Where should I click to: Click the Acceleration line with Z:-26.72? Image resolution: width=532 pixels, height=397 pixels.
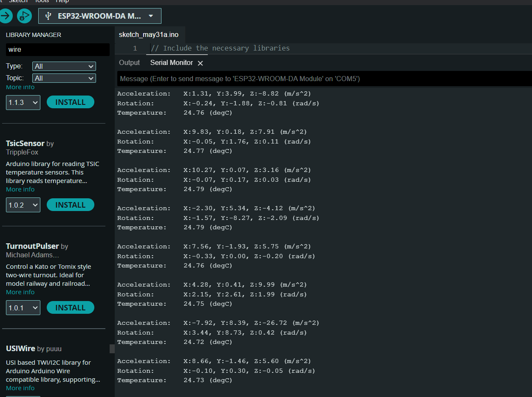tap(218, 323)
